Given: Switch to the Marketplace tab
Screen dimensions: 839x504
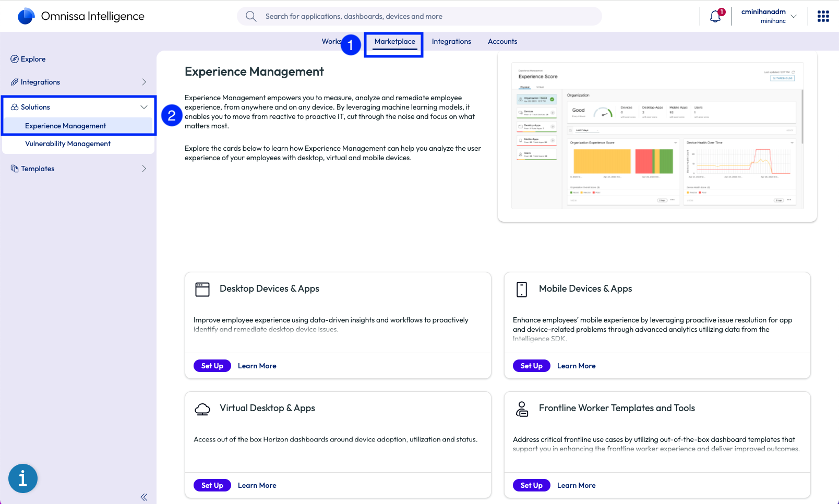Looking at the screenshot, I should point(394,42).
